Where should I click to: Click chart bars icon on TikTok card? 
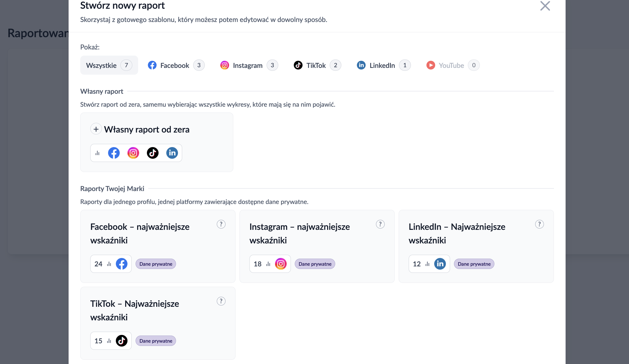(109, 341)
